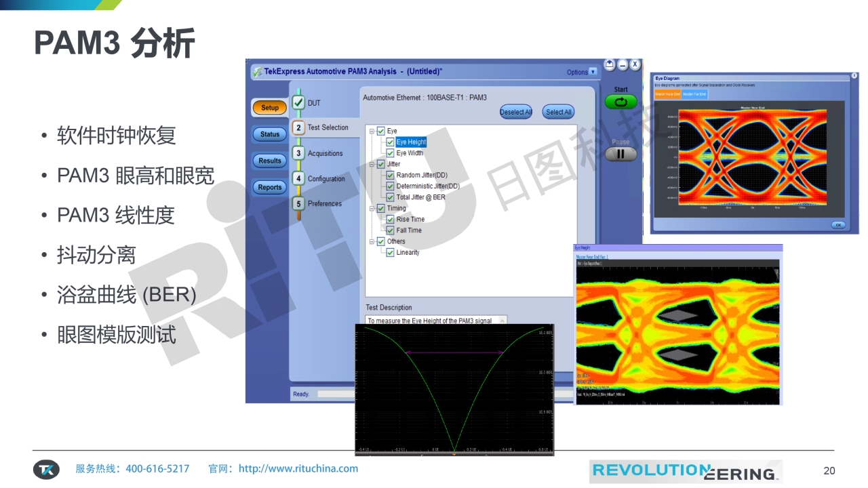Switch to the Results panel
This screenshot has width=868, height=488.
tap(270, 161)
